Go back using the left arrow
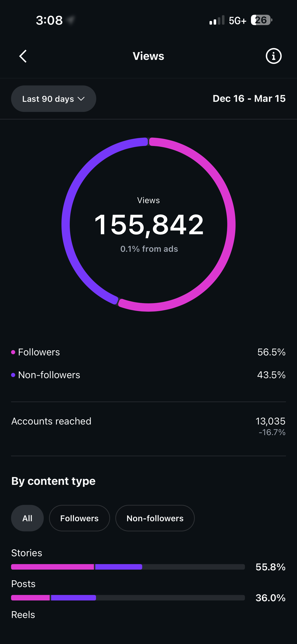Image resolution: width=297 pixels, height=644 pixels. 23,56
